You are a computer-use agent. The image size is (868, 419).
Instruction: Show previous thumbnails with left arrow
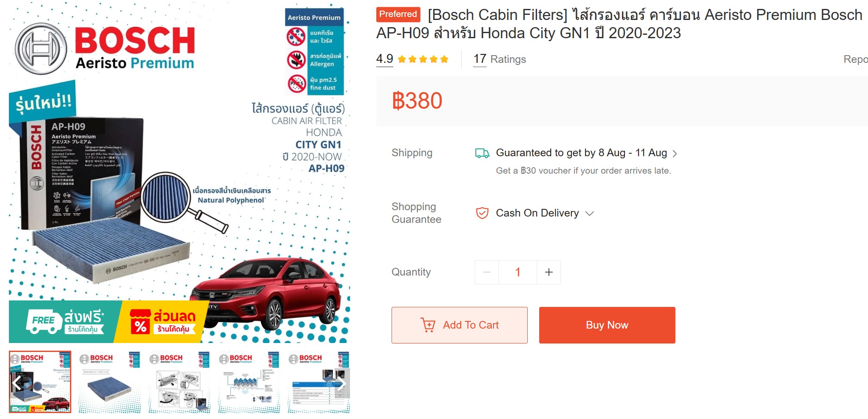(x=17, y=383)
